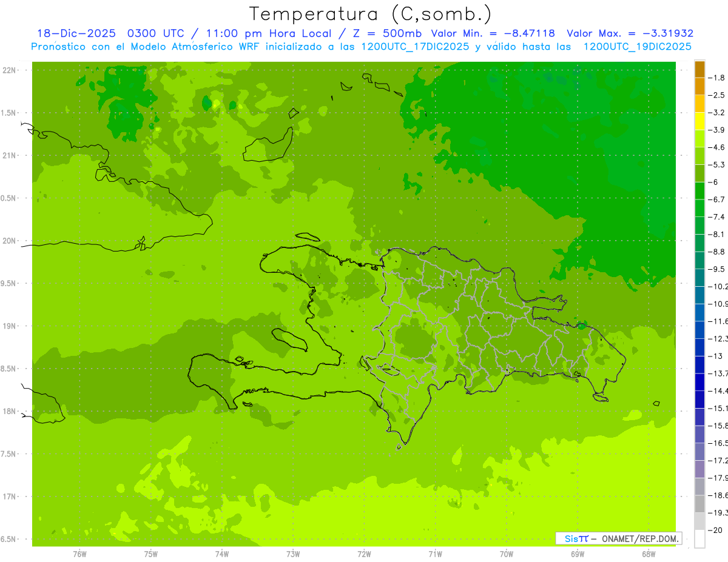
Task: Pick the green swatch between -6 and -6.7
Action: [699, 191]
